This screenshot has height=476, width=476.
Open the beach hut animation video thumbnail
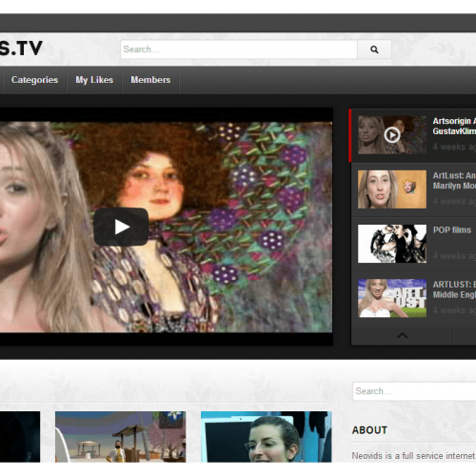[x=120, y=437]
